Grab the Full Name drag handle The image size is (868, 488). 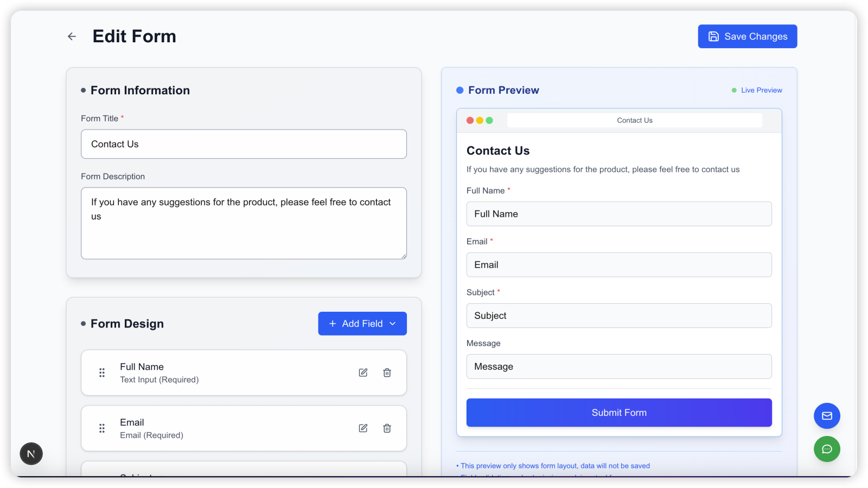102,373
